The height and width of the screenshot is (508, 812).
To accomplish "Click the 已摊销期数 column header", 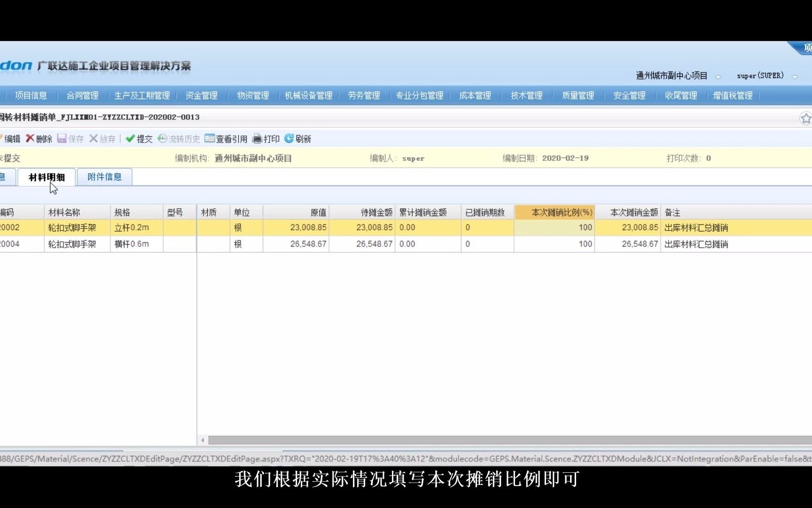I will pyautogui.click(x=488, y=213).
